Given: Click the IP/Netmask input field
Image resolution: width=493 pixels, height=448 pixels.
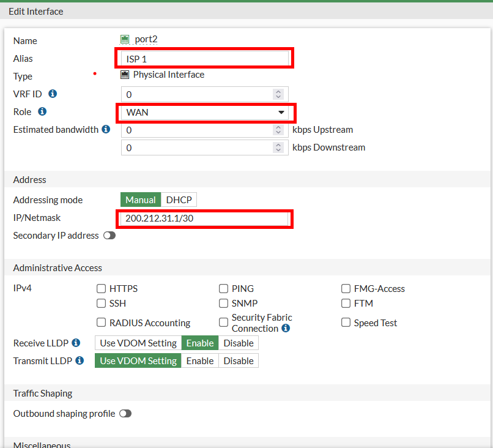Looking at the screenshot, I should [x=204, y=218].
